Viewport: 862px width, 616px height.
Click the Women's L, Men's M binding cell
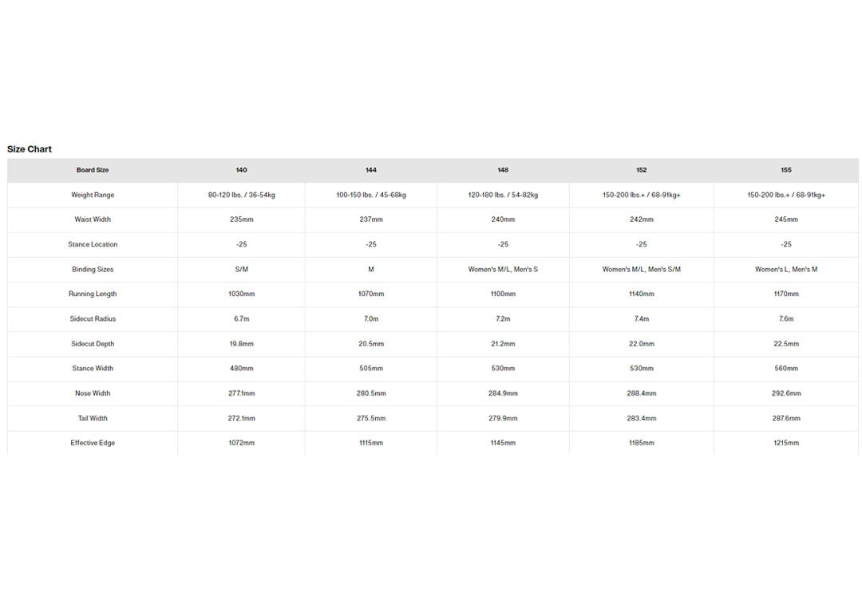[786, 270]
